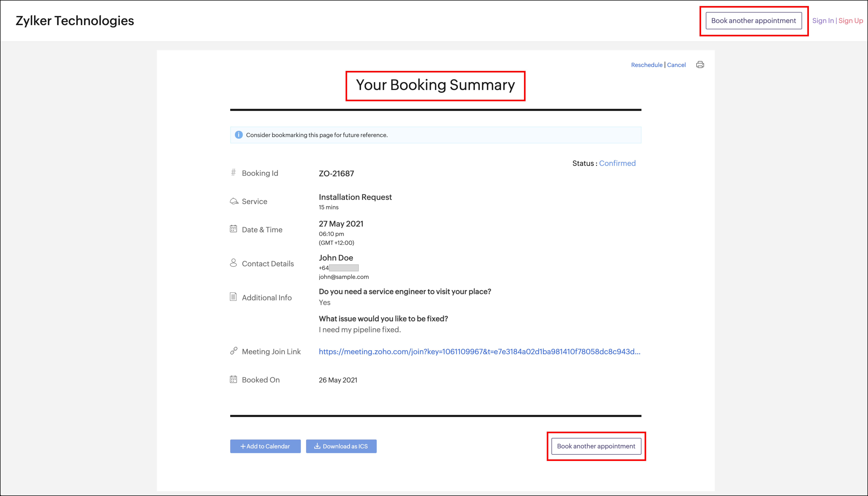Screen dimensions: 868x496
Task: Open the Sign In link
Action: (x=823, y=21)
